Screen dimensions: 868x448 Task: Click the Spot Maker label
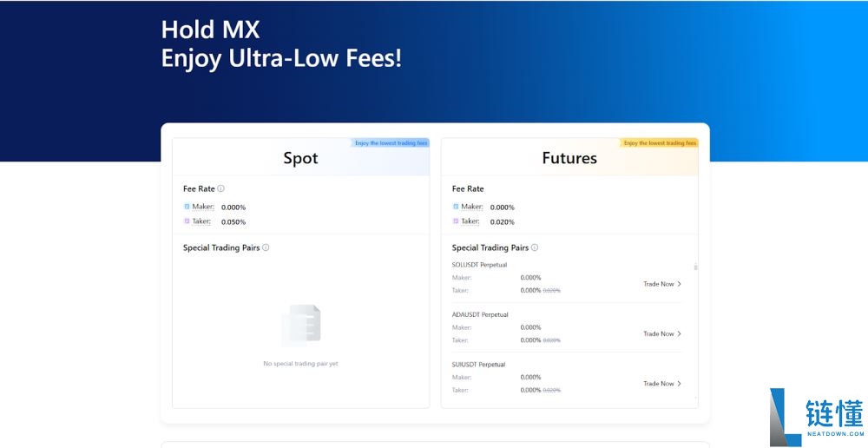[x=203, y=207]
